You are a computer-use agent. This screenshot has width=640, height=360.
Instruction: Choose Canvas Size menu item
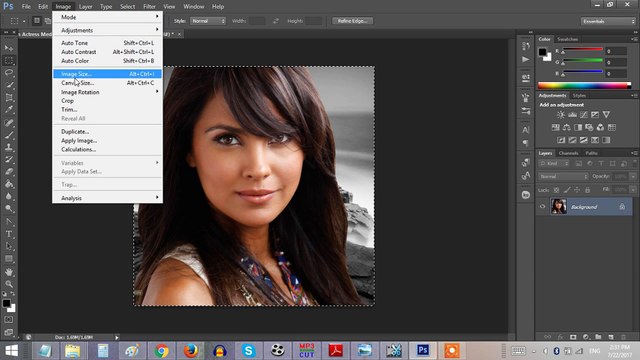point(108,83)
